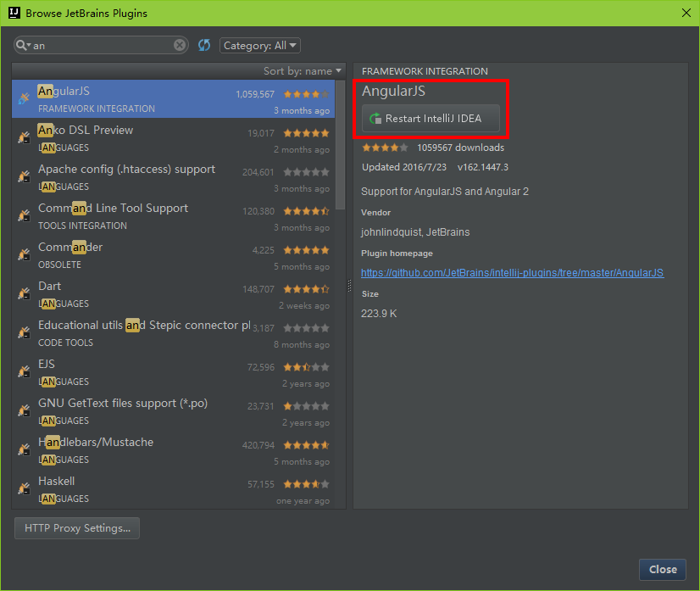Click CODE TOOLS category label
Viewport: 700px width, 591px height.
65,343
